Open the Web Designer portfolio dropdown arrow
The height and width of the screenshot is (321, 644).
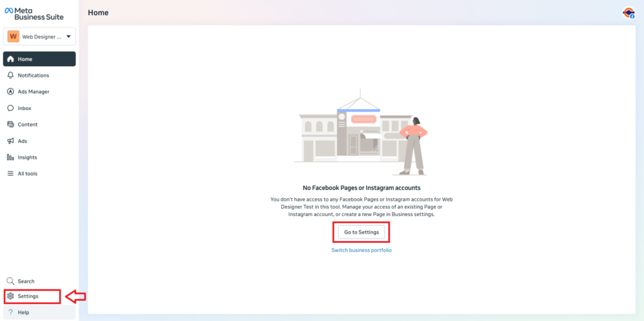[x=69, y=37]
